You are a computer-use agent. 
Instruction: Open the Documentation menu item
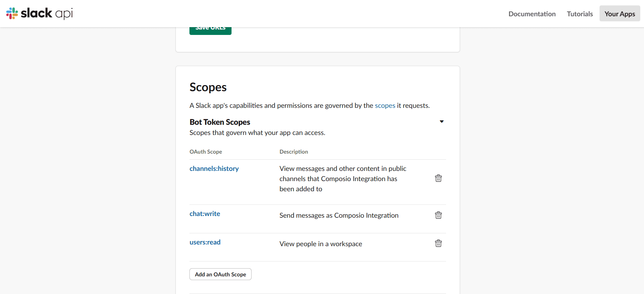point(532,14)
